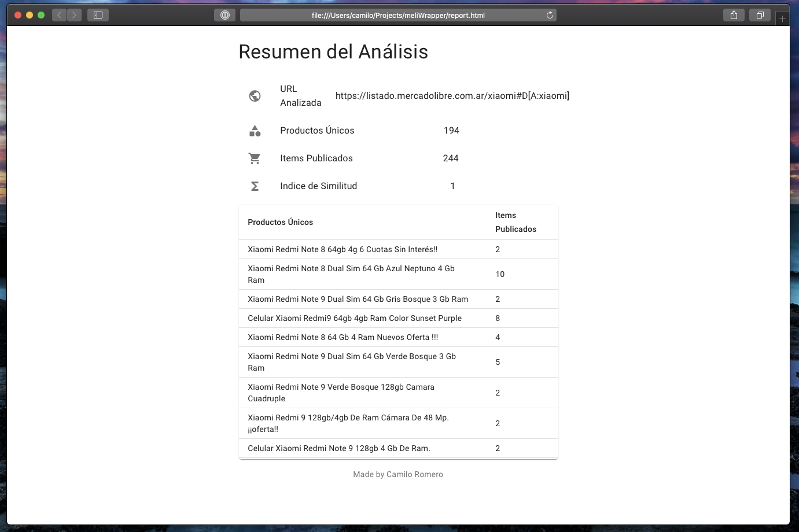Click the shapes icon beside Productos Únicos
Viewport: 799px width, 532px height.
(255, 131)
